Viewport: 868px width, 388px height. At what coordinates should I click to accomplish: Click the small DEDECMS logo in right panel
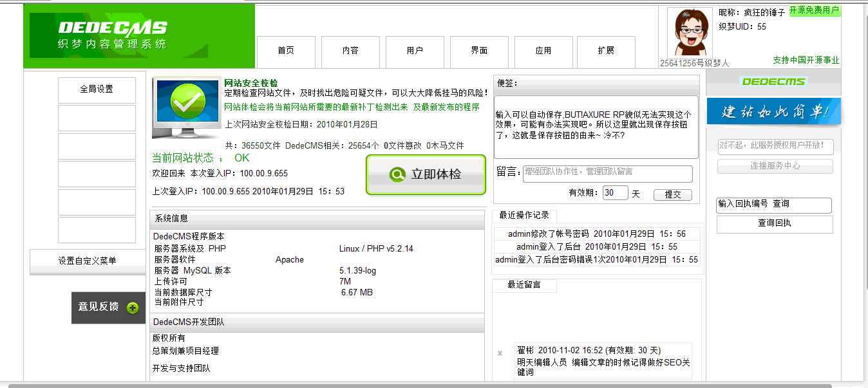coord(773,82)
